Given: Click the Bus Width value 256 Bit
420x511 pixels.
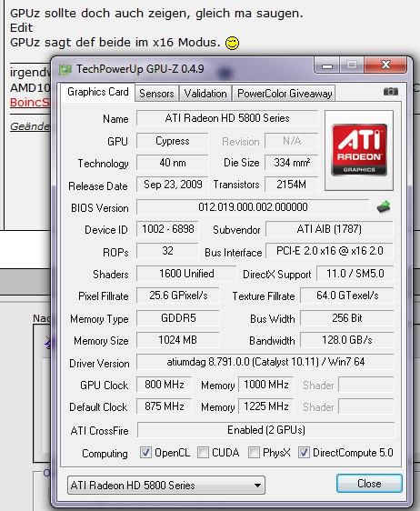Looking at the screenshot, I should [347, 318].
